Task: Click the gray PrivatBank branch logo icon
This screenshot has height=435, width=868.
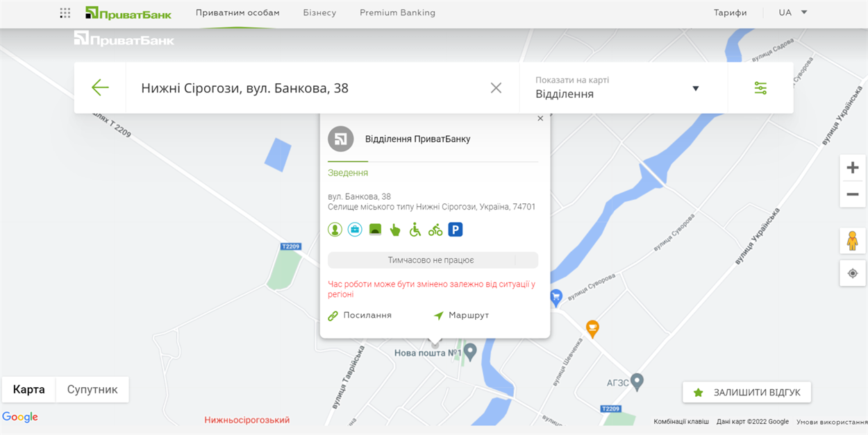Action: (341, 139)
